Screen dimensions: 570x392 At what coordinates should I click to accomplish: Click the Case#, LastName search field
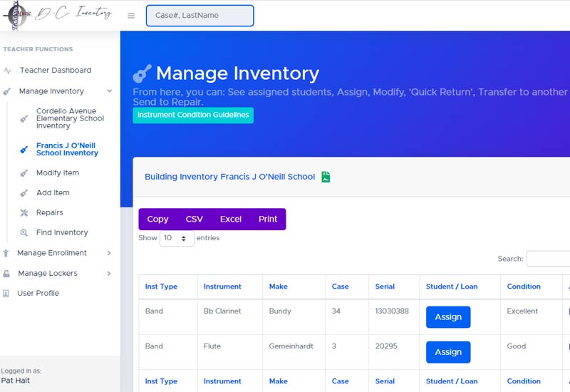tap(200, 16)
